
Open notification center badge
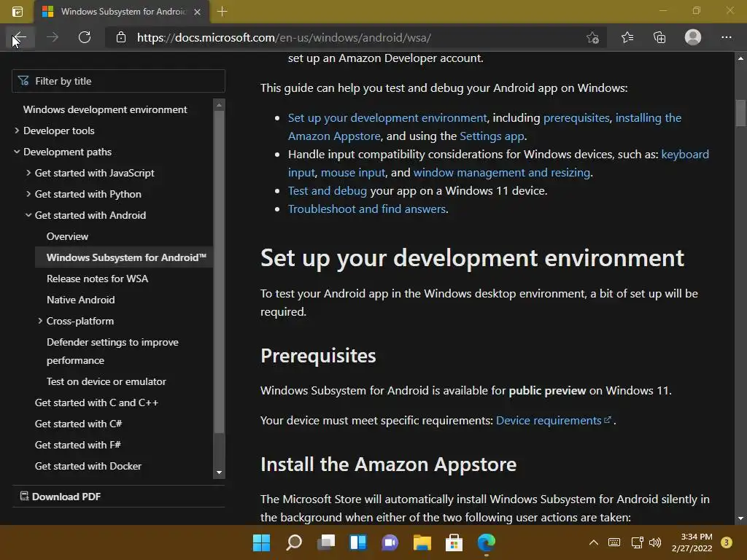point(726,542)
